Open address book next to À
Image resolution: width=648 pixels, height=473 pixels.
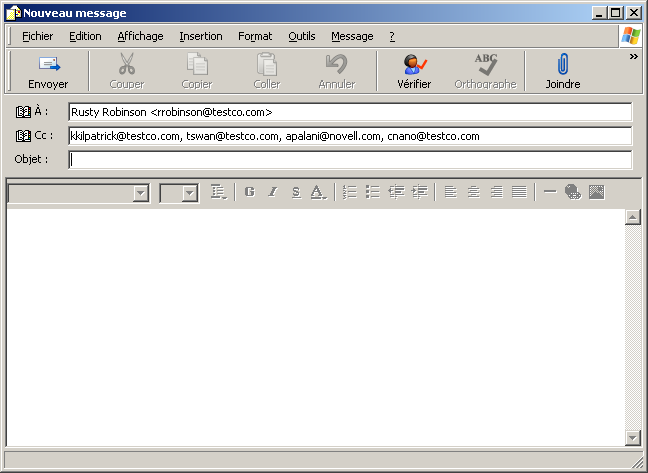(x=23, y=112)
